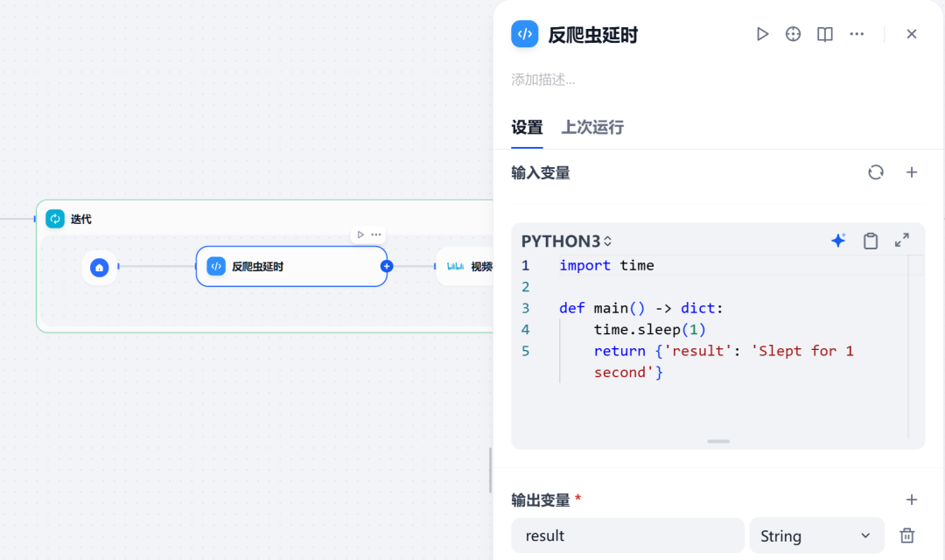This screenshot has height=560, width=945.
Task: Expand the code editor to fullscreen
Action: 901,241
